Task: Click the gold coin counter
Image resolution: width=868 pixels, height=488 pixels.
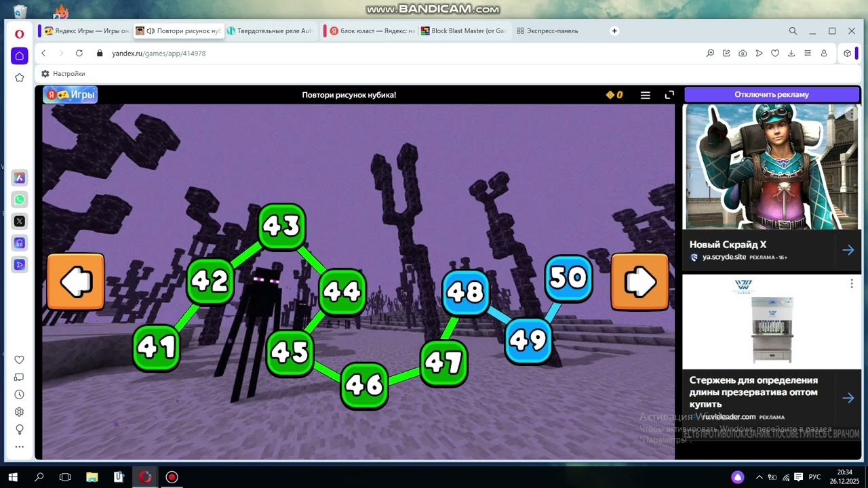Action: [x=614, y=95]
